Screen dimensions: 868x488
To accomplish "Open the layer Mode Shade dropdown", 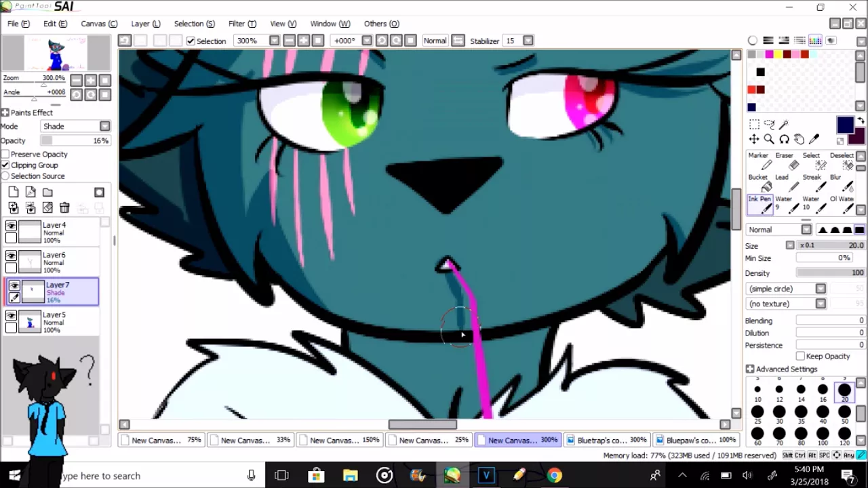I will point(105,126).
